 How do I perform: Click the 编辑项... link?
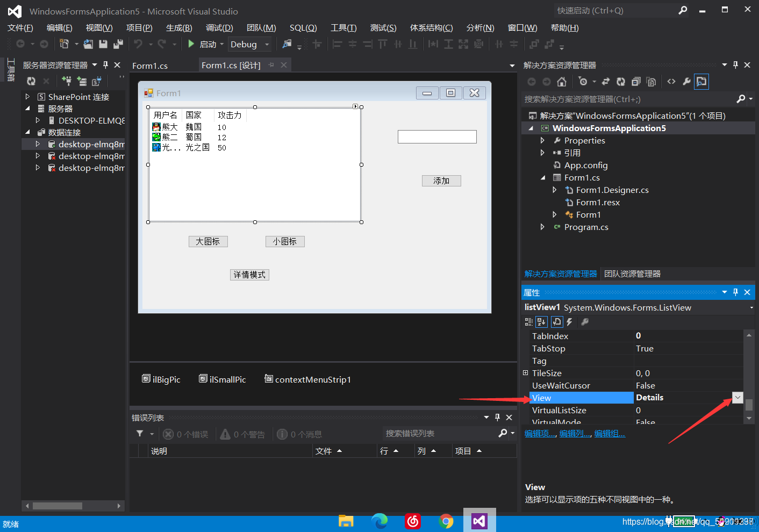(x=540, y=433)
